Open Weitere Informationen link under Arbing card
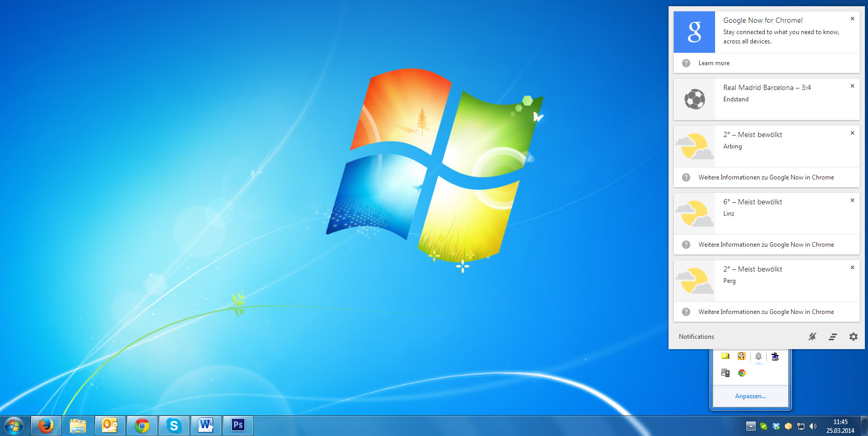This screenshot has width=868, height=436. [x=766, y=177]
